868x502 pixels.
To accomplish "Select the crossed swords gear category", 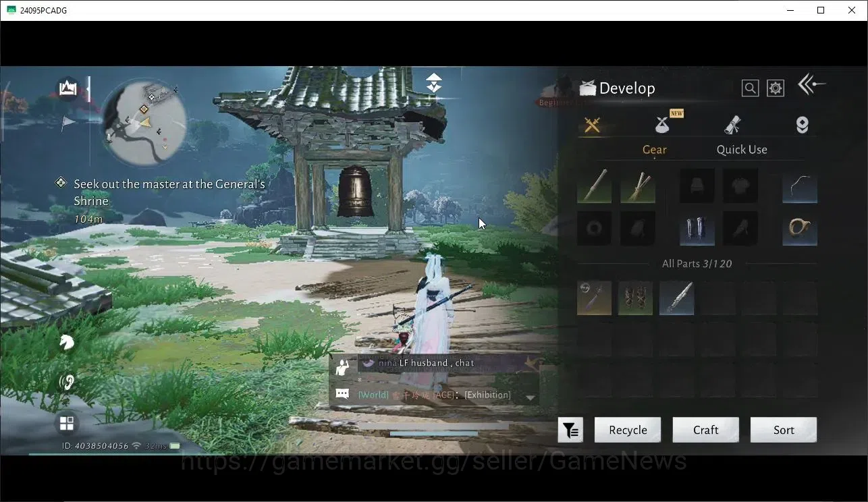I will [593, 125].
